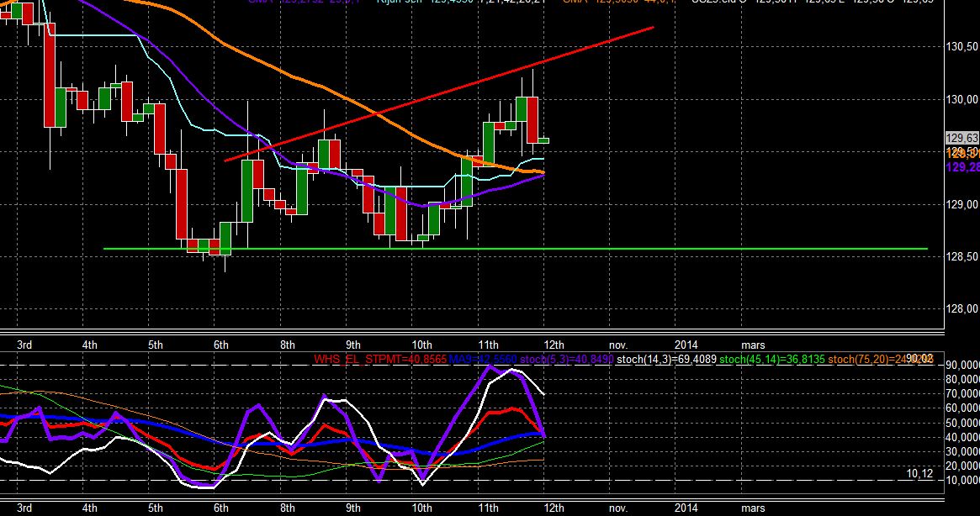
Task: Click the 70,0000 indicator scale value
Action: [x=963, y=393]
